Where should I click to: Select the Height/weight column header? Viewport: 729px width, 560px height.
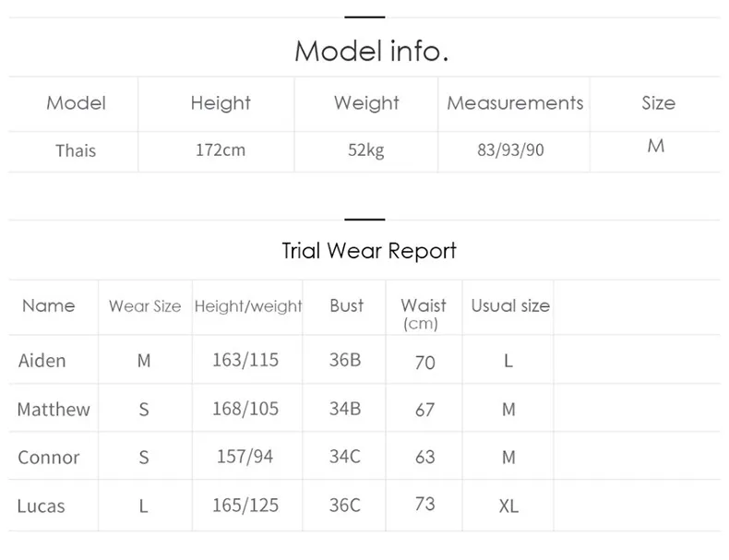[x=248, y=306]
